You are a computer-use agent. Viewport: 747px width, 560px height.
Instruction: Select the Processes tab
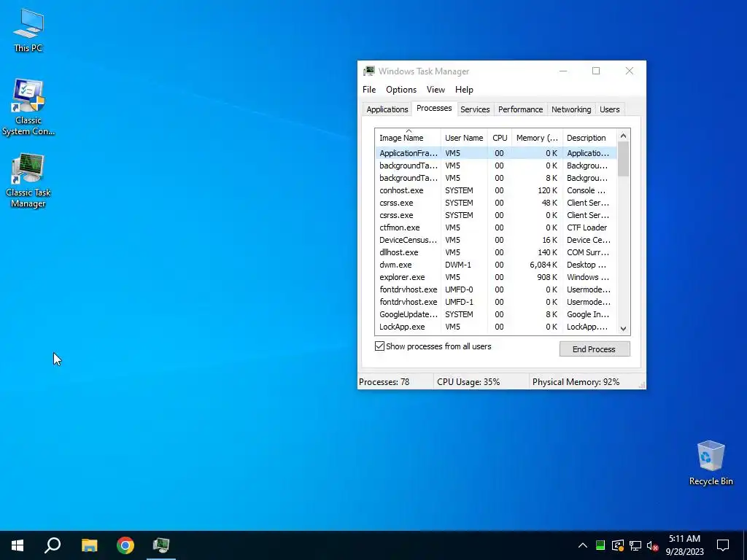(x=434, y=108)
